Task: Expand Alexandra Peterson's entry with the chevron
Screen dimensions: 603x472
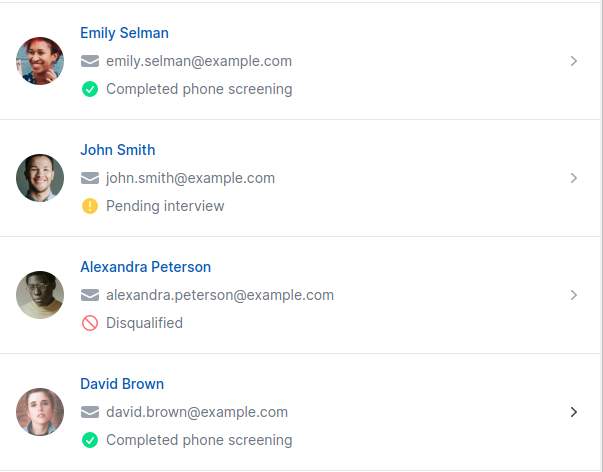Action: coord(574,295)
